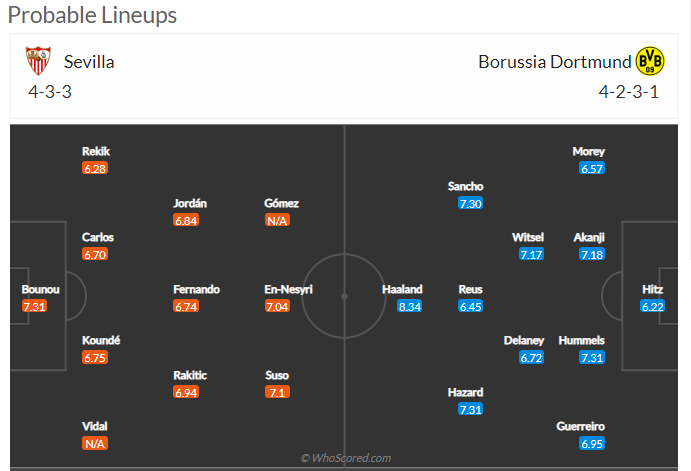Select En-Nesyri player name
The height and width of the screenshot is (471, 691).
point(289,289)
